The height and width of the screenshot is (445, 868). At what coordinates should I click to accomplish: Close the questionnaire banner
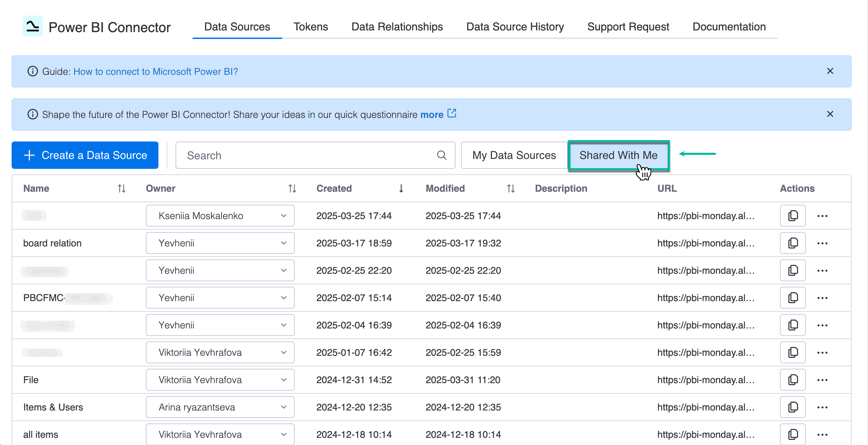tap(830, 114)
